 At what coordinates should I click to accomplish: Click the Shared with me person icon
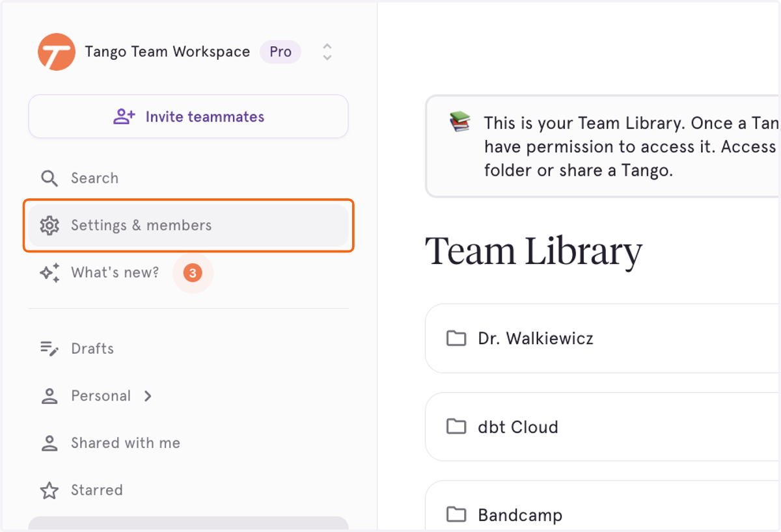pyautogui.click(x=49, y=444)
